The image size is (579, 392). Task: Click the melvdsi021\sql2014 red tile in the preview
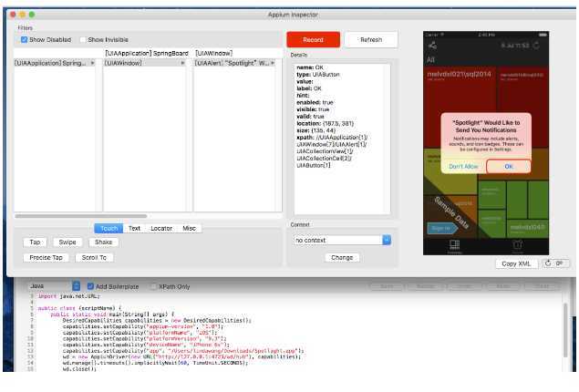[x=459, y=107]
